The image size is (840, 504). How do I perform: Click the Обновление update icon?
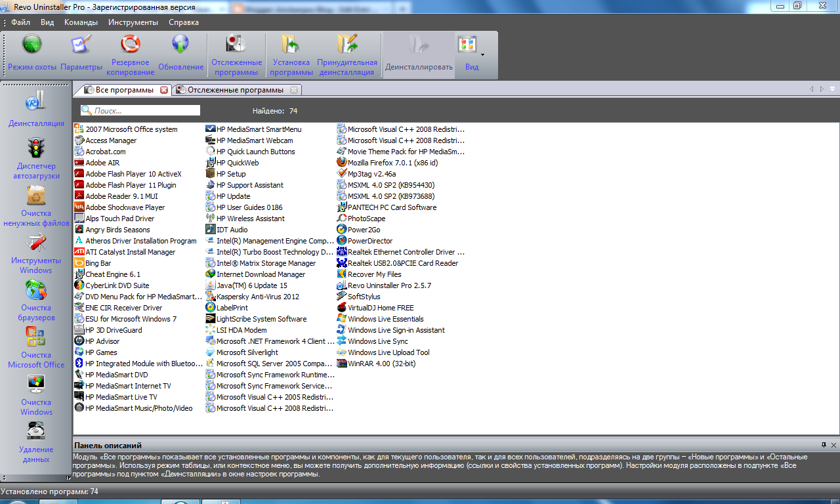(180, 44)
